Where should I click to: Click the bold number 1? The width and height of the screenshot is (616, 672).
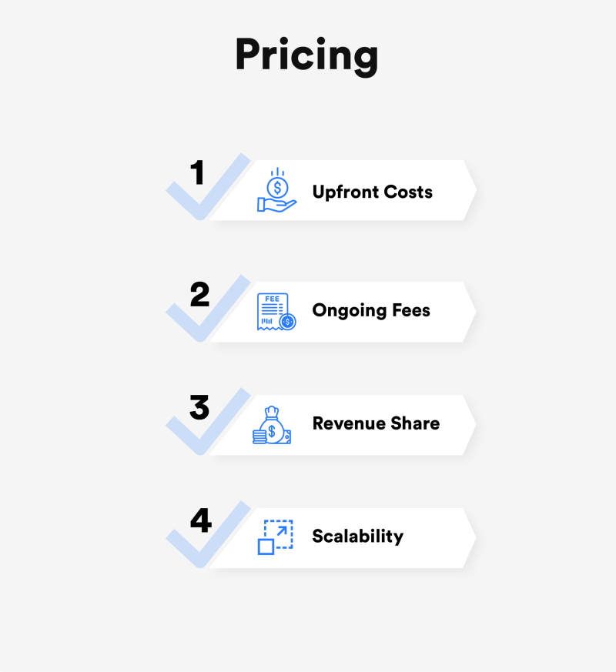(197, 172)
